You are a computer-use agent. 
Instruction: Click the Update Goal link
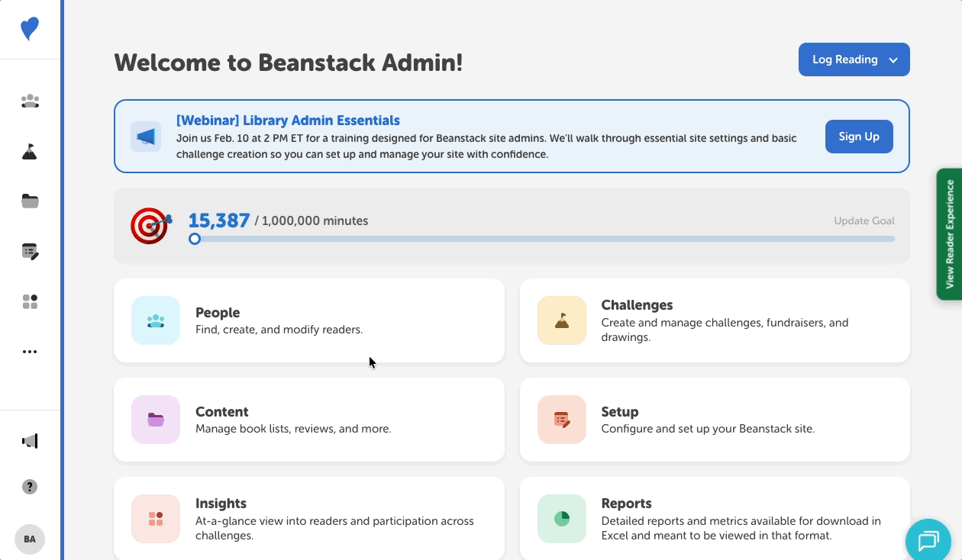tap(864, 220)
